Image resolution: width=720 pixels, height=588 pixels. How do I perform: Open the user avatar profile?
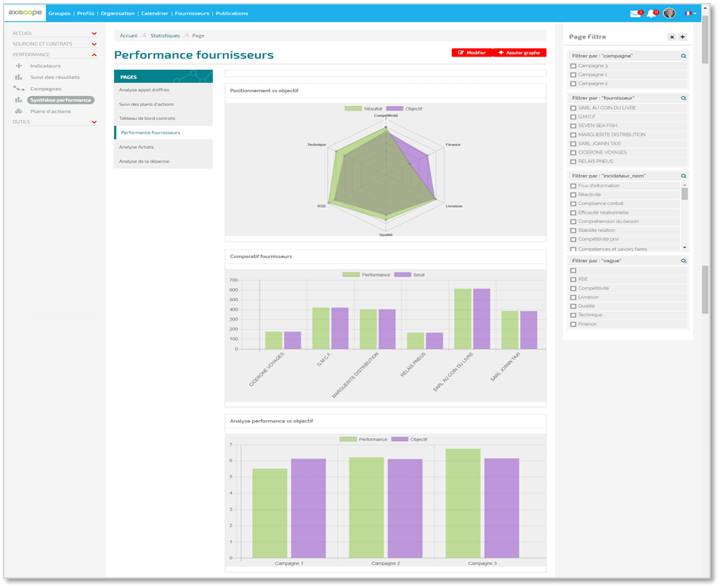[669, 13]
